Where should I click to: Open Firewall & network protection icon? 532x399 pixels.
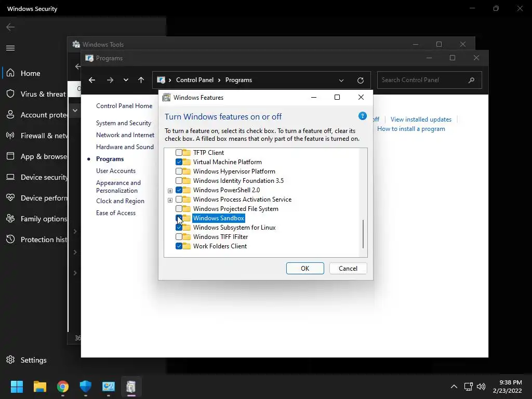tap(10, 136)
